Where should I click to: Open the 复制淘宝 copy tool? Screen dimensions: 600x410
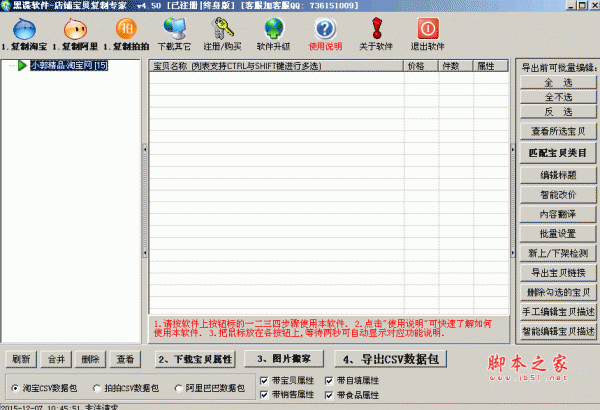[24, 34]
